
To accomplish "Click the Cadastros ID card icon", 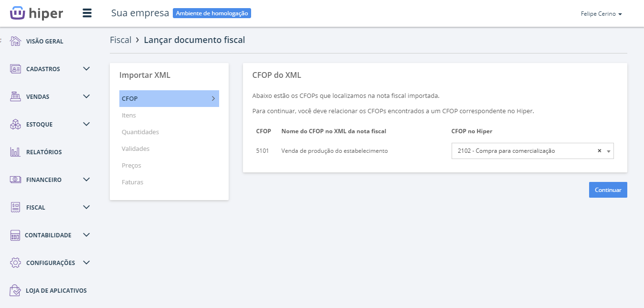I will point(15,69).
